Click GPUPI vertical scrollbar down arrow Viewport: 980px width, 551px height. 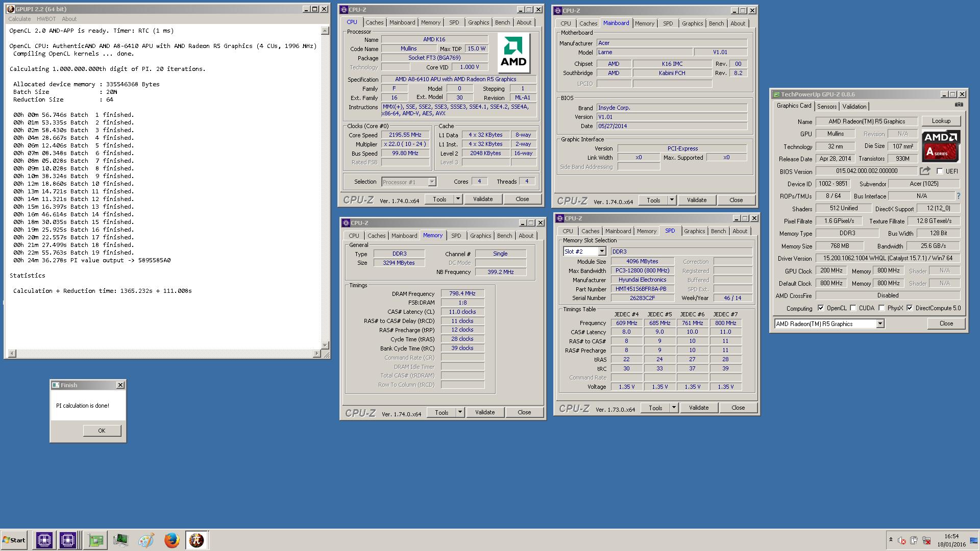pyautogui.click(x=325, y=345)
